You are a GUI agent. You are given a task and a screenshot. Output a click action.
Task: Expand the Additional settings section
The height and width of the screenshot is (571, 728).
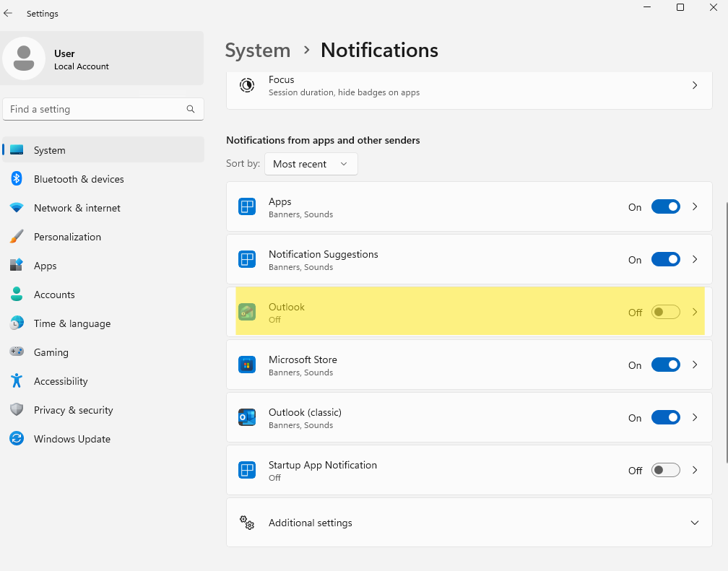click(x=694, y=523)
